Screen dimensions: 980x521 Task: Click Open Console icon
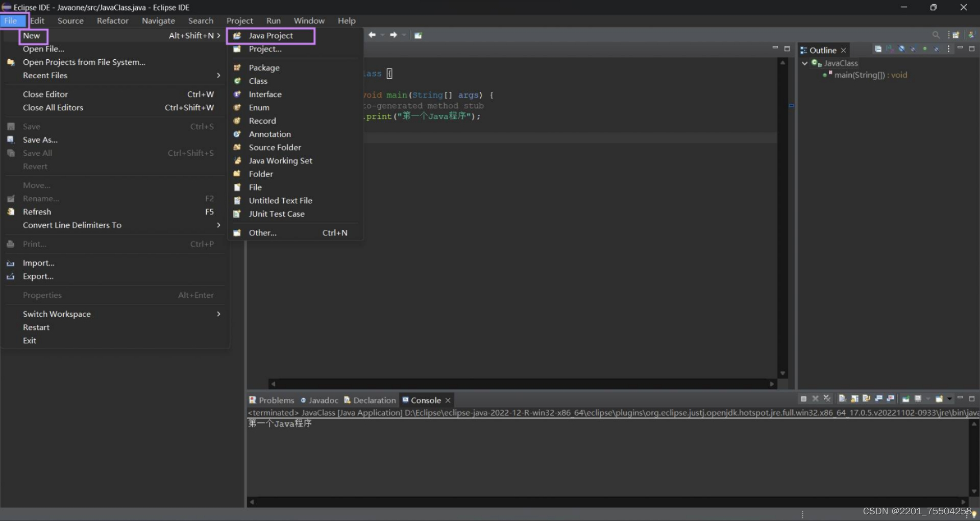pos(939,398)
